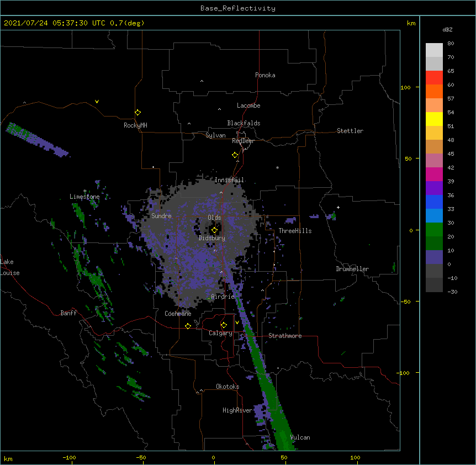Click the Sylvan place label
Screen dimensions: 476x465
click(x=215, y=135)
